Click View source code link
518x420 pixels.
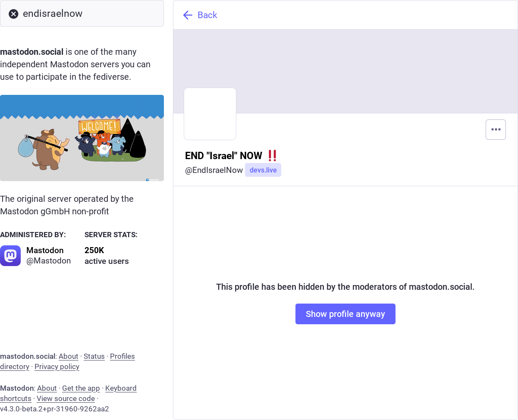click(66, 398)
